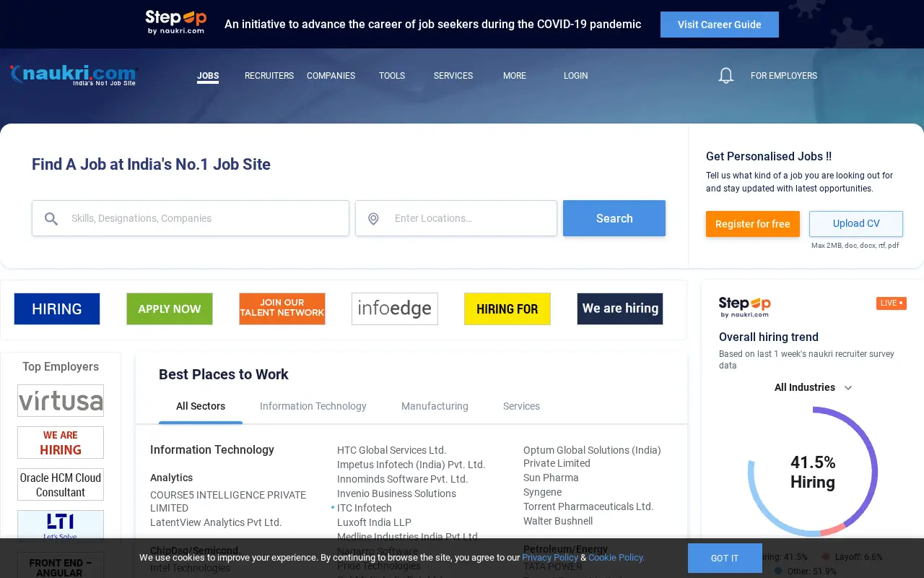Open the infoedge banner

[x=395, y=309]
